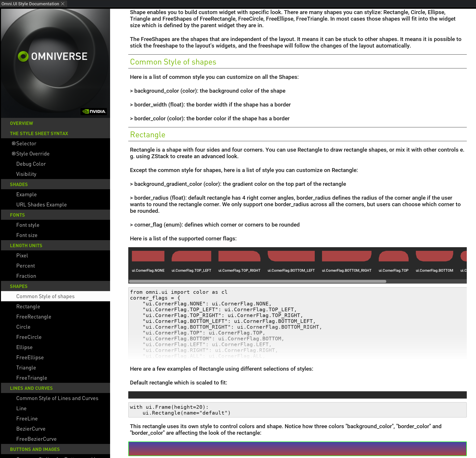The height and width of the screenshot is (458, 476).
Task: Open the OVERVIEW page
Action: [21, 123]
